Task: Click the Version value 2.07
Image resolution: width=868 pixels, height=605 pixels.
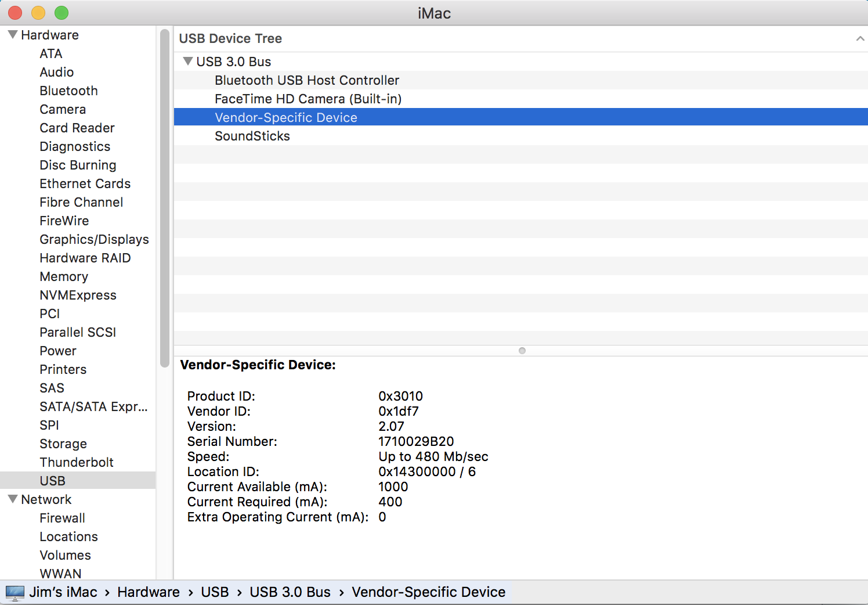Action: pyautogui.click(x=391, y=426)
